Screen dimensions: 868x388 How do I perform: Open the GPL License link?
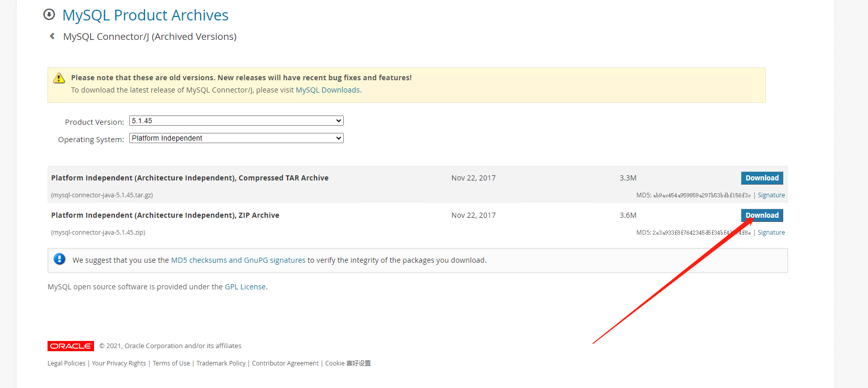click(x=245, y=287)
